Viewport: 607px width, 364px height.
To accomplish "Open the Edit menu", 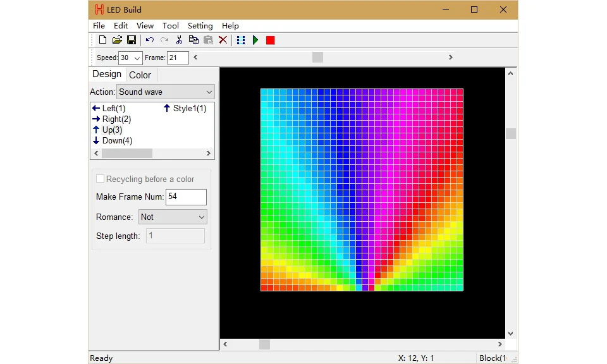I will click(121, 25).
